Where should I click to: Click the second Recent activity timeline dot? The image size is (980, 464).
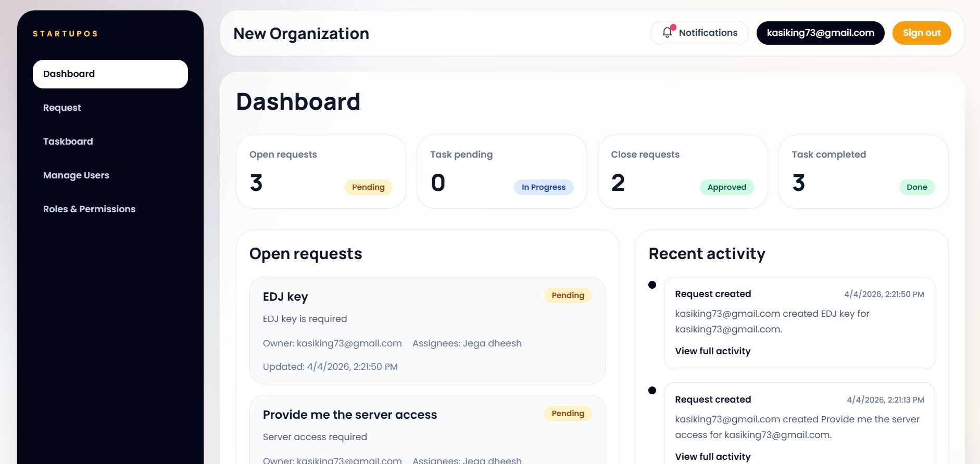pos(652,390)
